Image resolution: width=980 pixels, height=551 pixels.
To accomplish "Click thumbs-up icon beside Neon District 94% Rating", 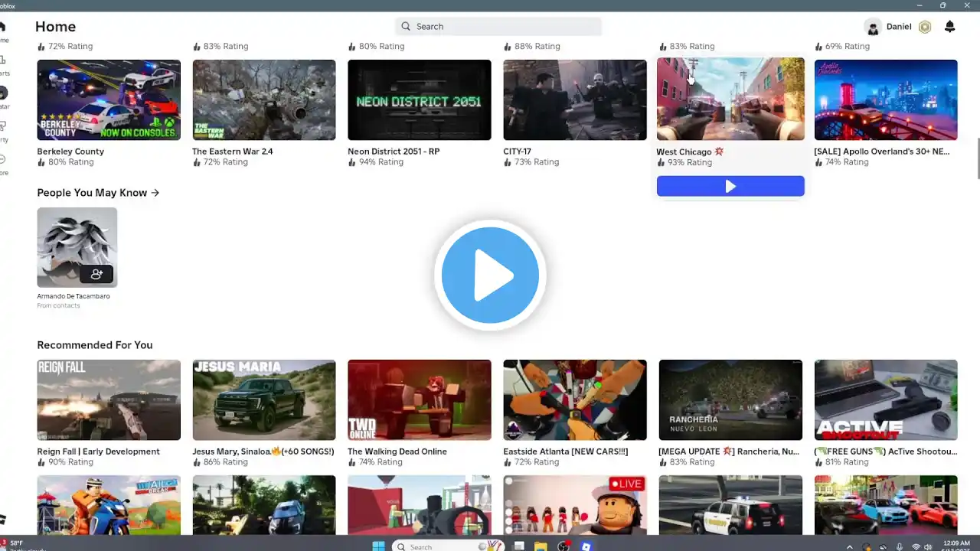I will pos(352,162).
